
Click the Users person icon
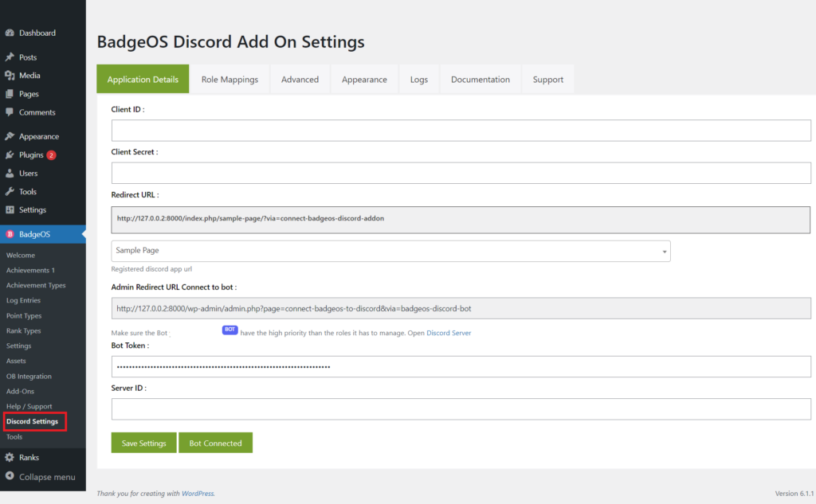pos(10,174)
